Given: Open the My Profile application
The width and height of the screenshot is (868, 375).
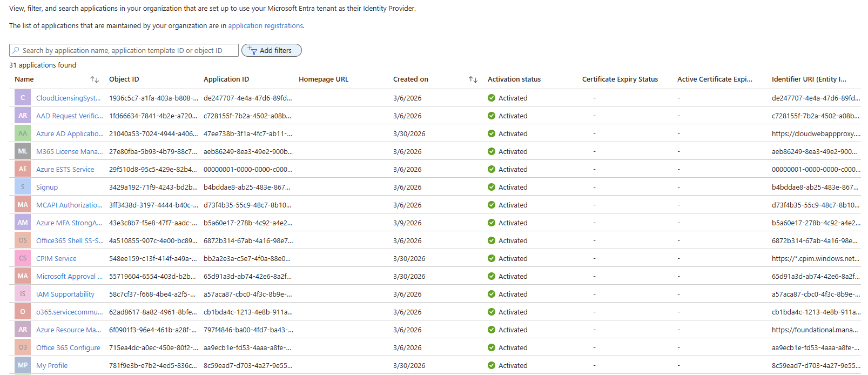Looking at the screenshot, I should (x=52, y=365).
